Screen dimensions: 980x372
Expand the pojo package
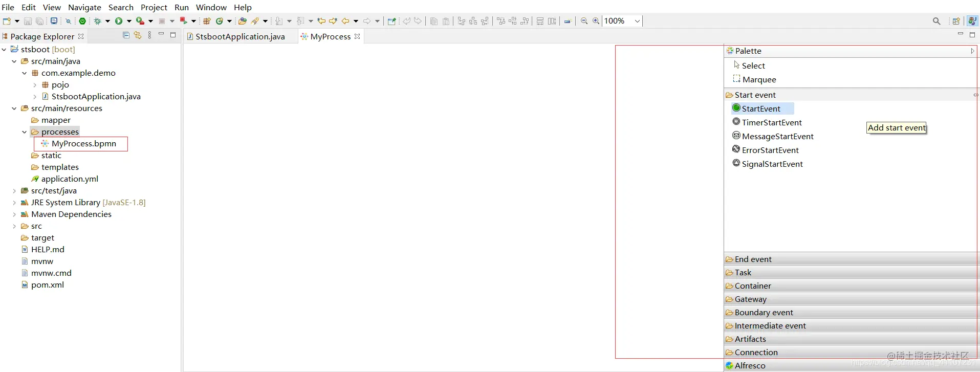pyautogui.click(x=35, y=85)
